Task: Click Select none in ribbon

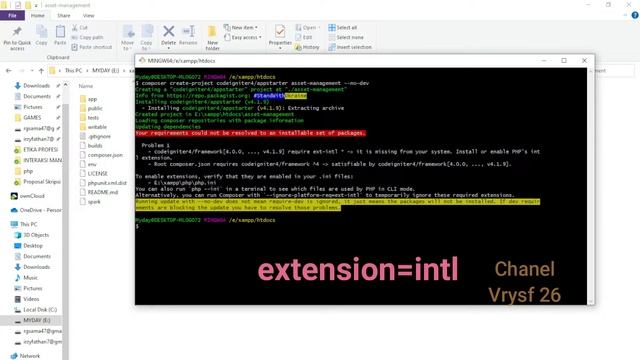Action: (346, 37)
